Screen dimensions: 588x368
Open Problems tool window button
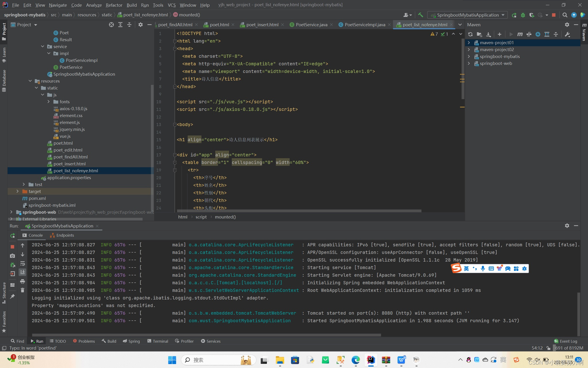click(x=84, y=341)
